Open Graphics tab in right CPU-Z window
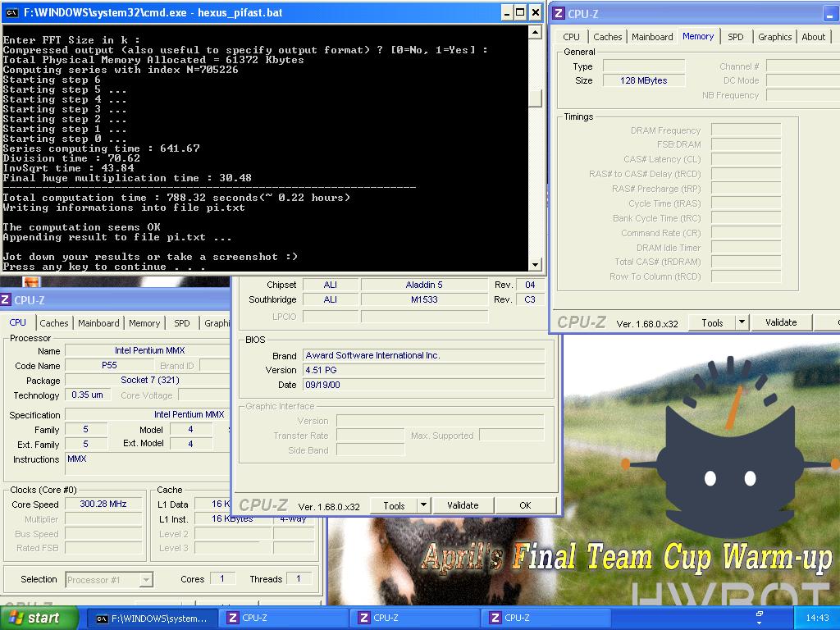 click(x=774, y=37)
